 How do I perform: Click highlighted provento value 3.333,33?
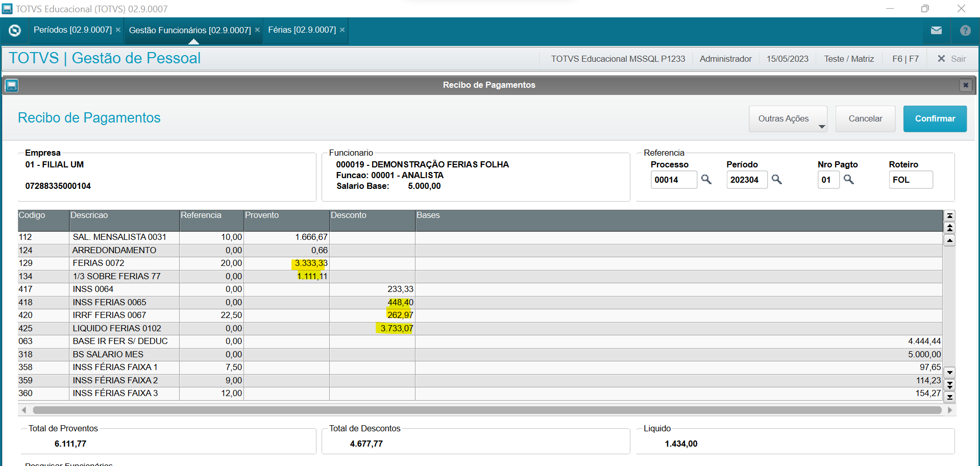click(311, 263)
